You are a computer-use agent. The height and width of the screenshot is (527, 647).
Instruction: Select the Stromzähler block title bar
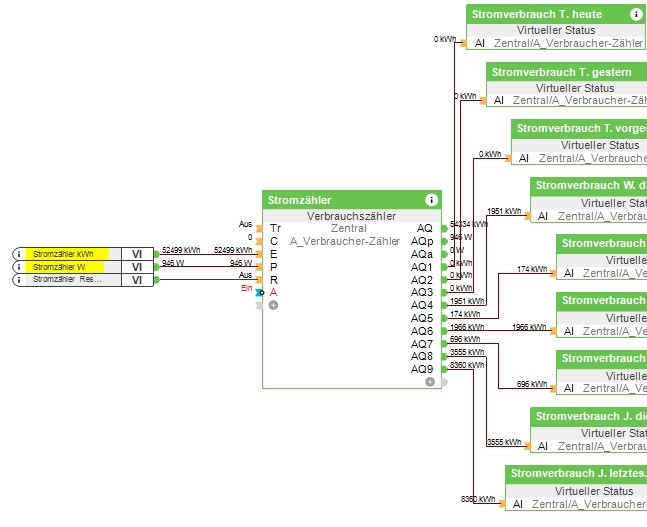click(x=352, y=200)
